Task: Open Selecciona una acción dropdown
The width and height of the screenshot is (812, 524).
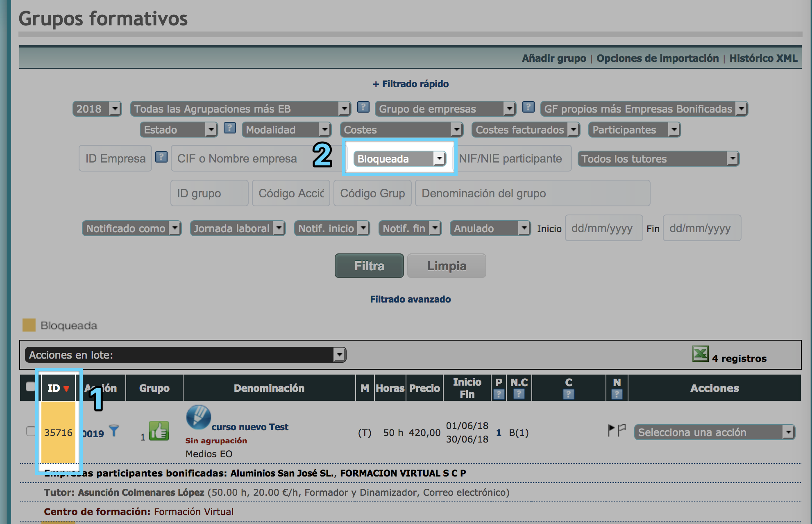Action: tap(714, 432)
